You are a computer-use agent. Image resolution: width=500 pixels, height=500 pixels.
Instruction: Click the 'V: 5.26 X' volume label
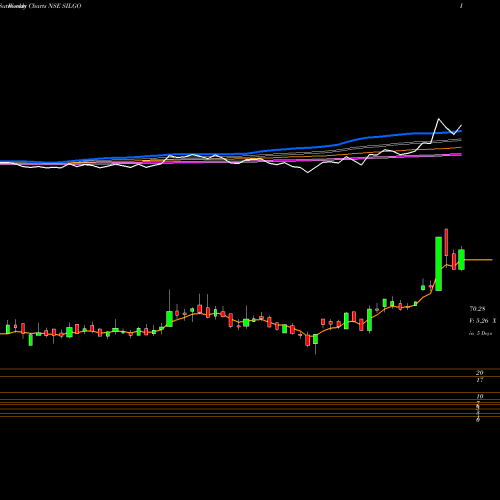(x=483, y=321)
